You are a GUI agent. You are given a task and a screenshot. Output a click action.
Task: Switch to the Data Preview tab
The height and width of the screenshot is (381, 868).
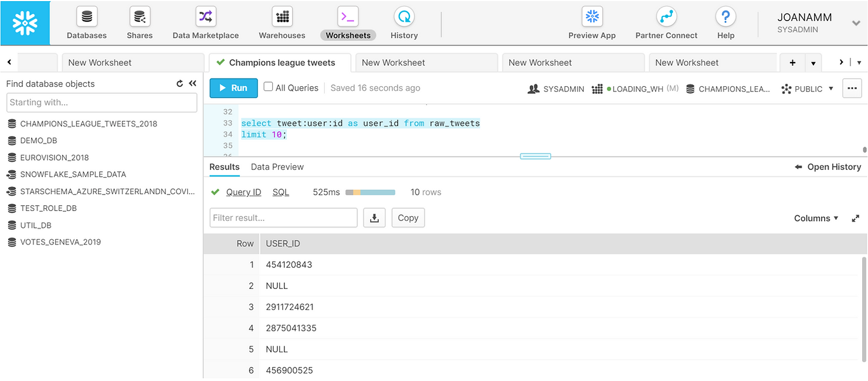tap(277, 166)
